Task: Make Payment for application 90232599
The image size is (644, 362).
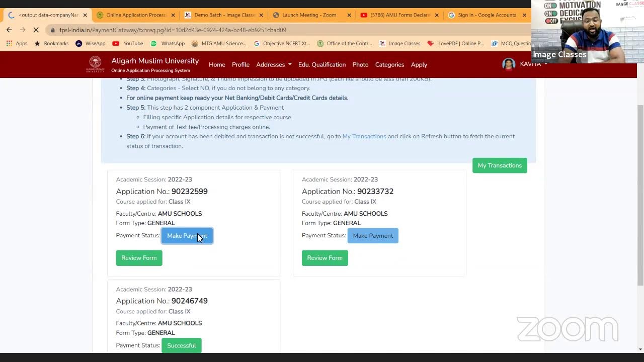Action: coord(187,236)
